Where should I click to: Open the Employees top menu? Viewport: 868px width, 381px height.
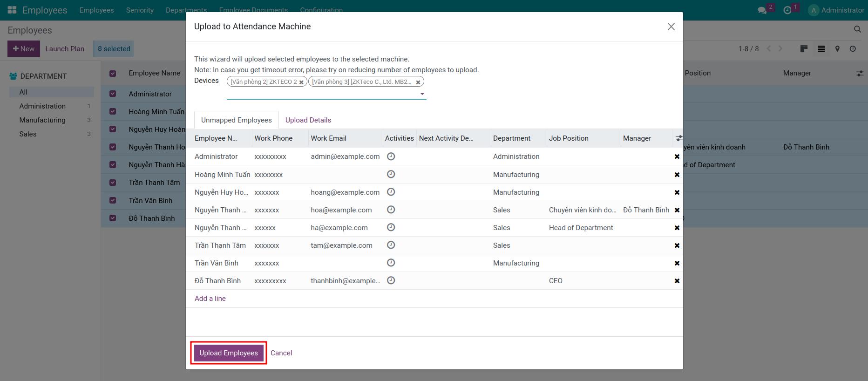(x=96, y=10)
